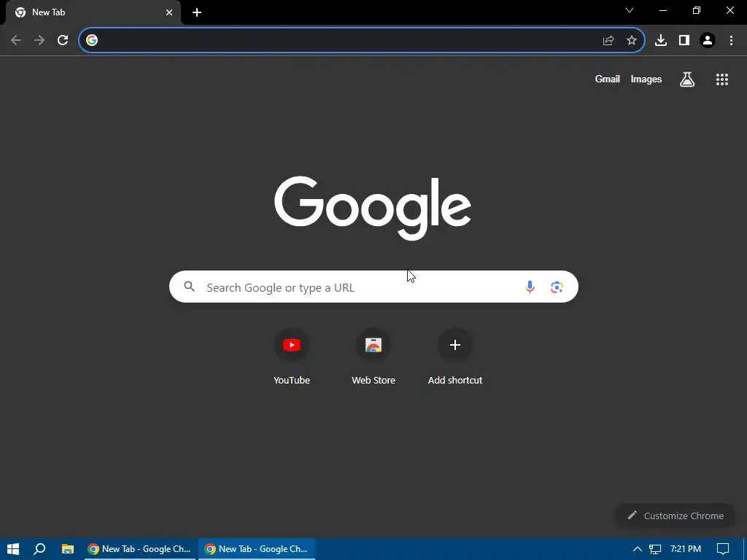This screenshot has height=560, width=747.
Task: Open Chrome's three-dot menu
Action: (x=731, y=41)
